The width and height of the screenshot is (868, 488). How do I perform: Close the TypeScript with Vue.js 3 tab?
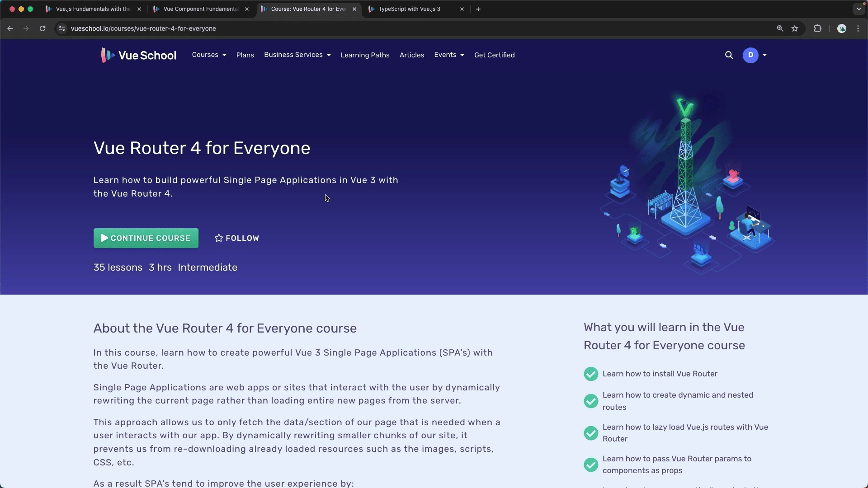click(x=462, y=9)
